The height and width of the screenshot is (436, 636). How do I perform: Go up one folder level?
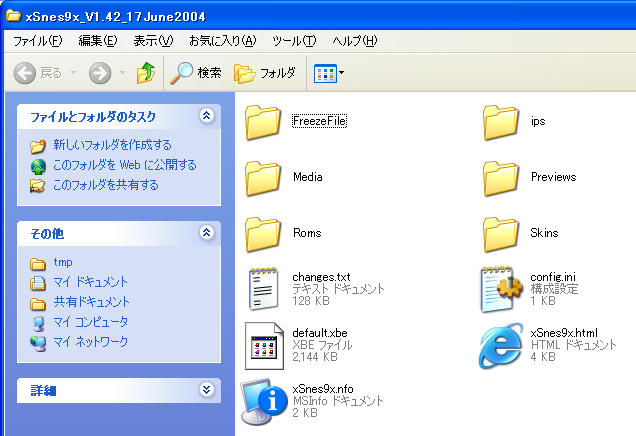[x=146, y=73]
